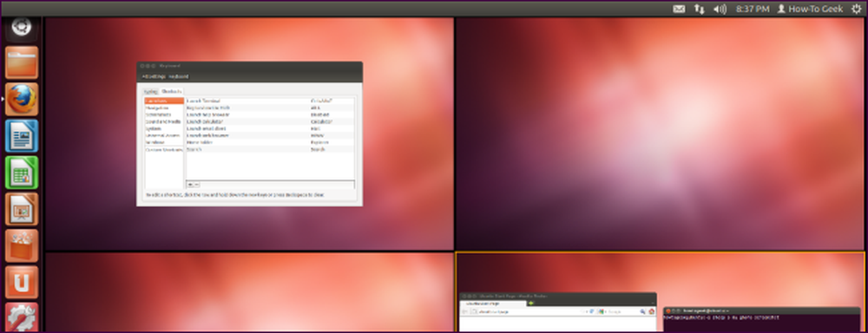Open the Dash home from the launcher
This screenshot has width=868, height=333.
(x=22, y=28)
